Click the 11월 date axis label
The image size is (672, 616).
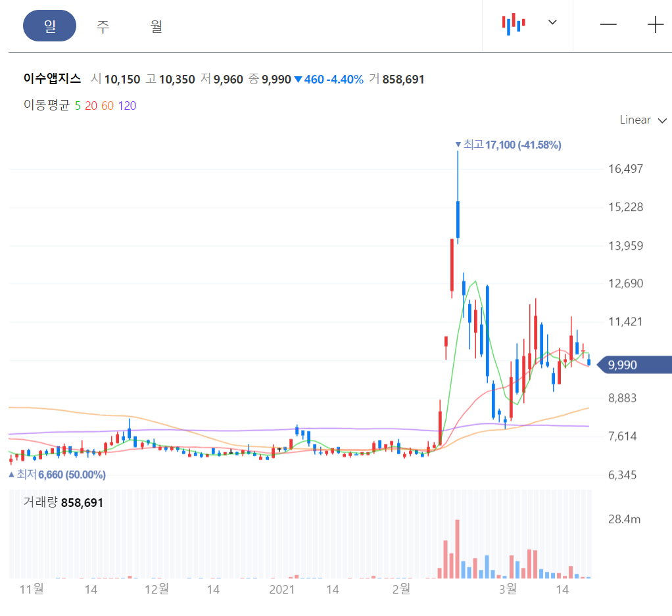(32, 590)
